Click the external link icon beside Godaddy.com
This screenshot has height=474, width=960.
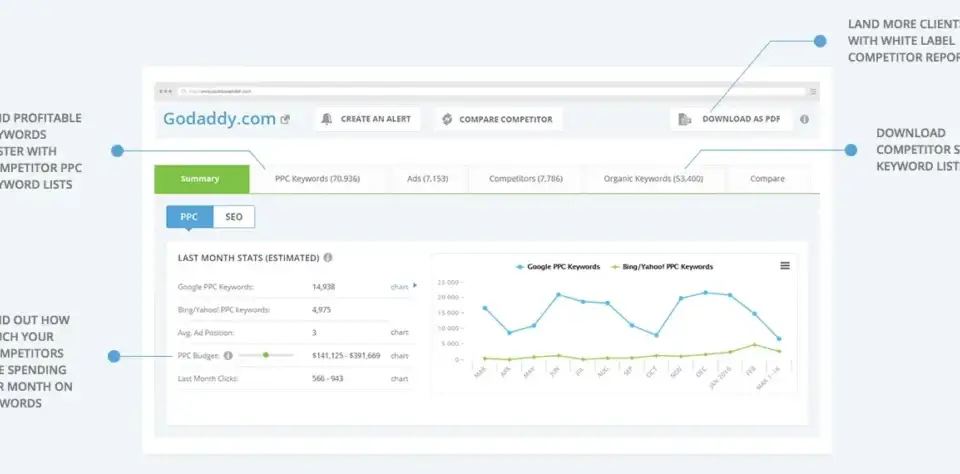click(x=285, y=119)
